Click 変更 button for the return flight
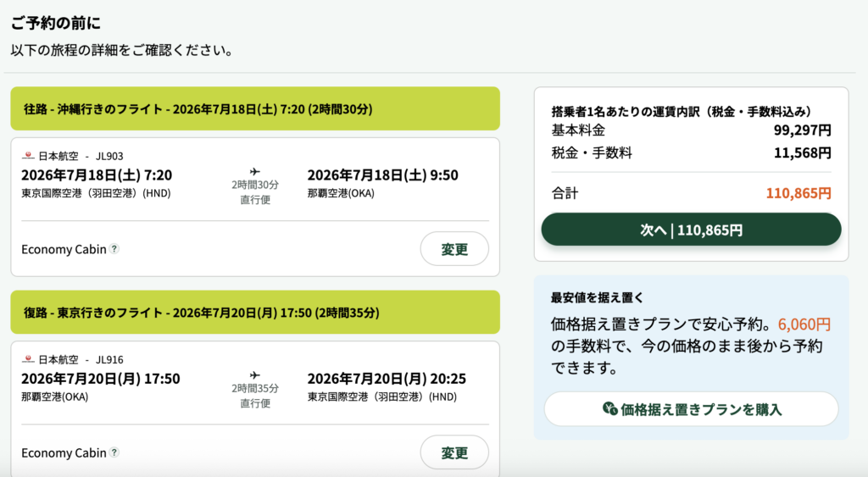The height and width of the screenshot is (477, 868). [454, 452]
